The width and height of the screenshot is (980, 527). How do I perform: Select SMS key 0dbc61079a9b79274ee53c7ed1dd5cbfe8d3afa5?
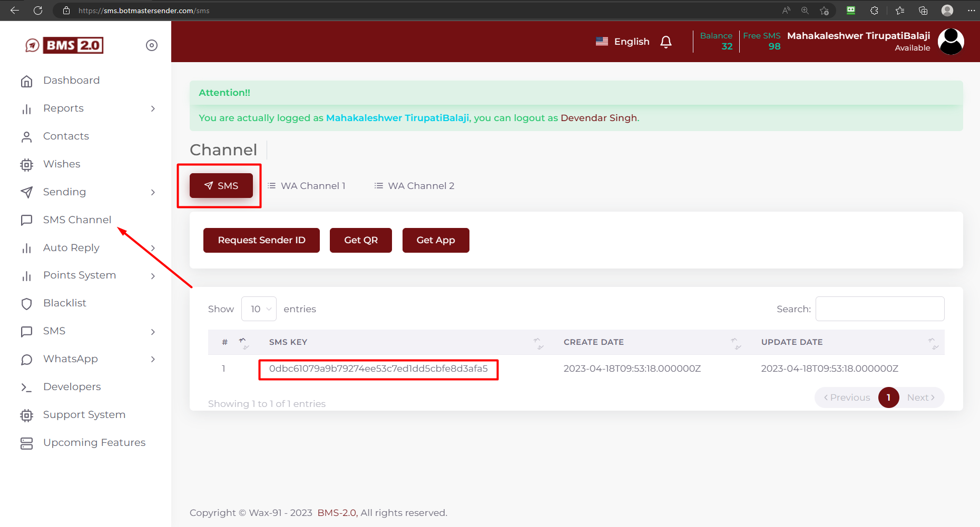coord(378,369)
